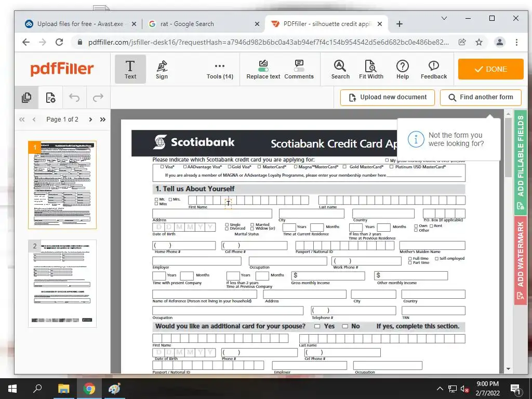Viewport: 532px width, 399px height.
Task: Check the Visa card checkbox
Action: [162, 167]
